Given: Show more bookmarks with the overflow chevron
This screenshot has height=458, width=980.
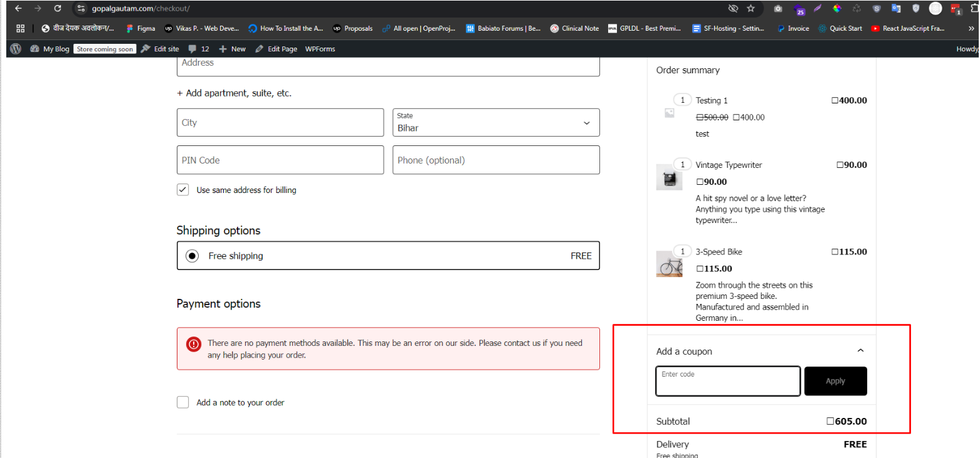Looking at the screenshot, I should [x=971, y=28].
